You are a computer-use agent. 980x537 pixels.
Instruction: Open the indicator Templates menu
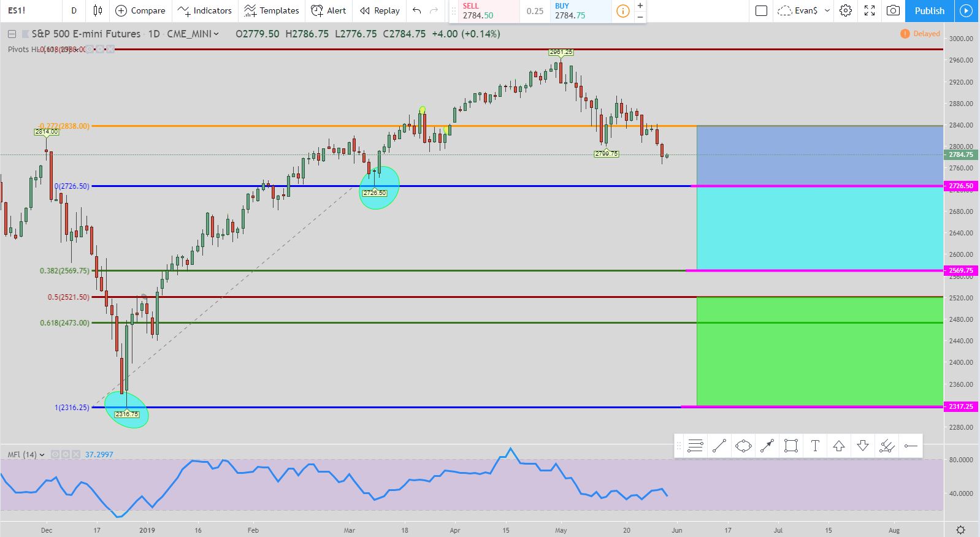click(271, 10)
